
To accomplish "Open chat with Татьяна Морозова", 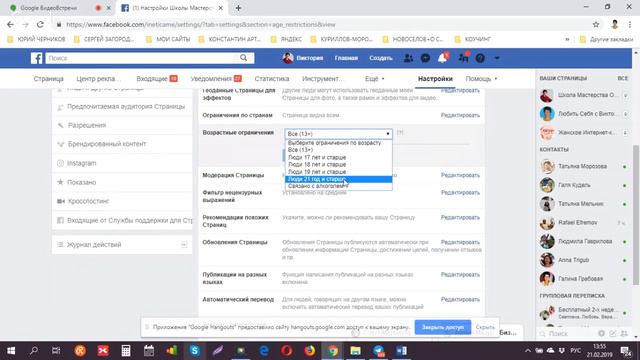I will [583, 167].
